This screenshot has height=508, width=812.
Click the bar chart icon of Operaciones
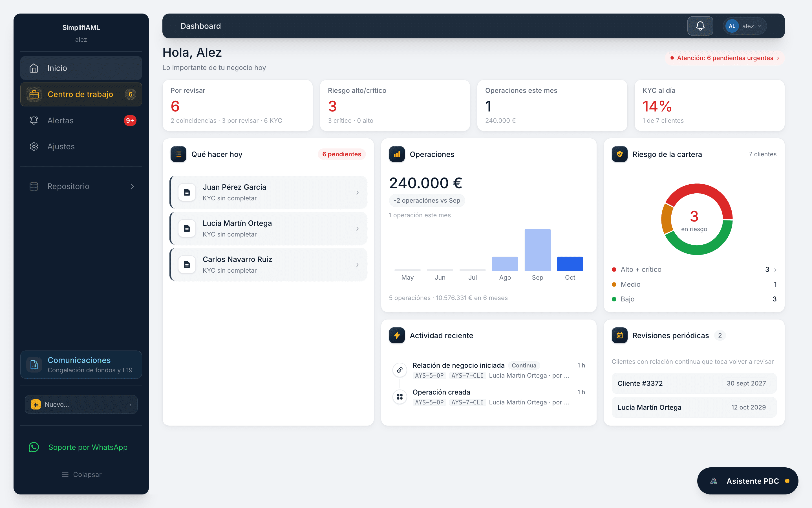397,154
